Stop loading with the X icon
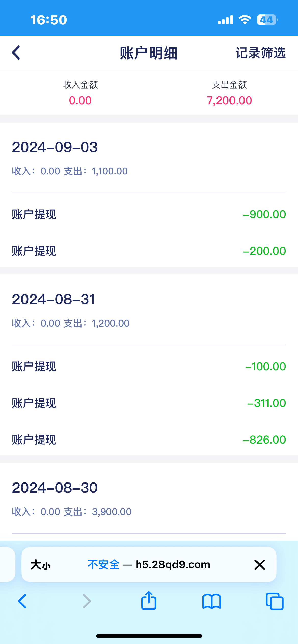Screen dimensions: 298x644 [x=260, y=565]
